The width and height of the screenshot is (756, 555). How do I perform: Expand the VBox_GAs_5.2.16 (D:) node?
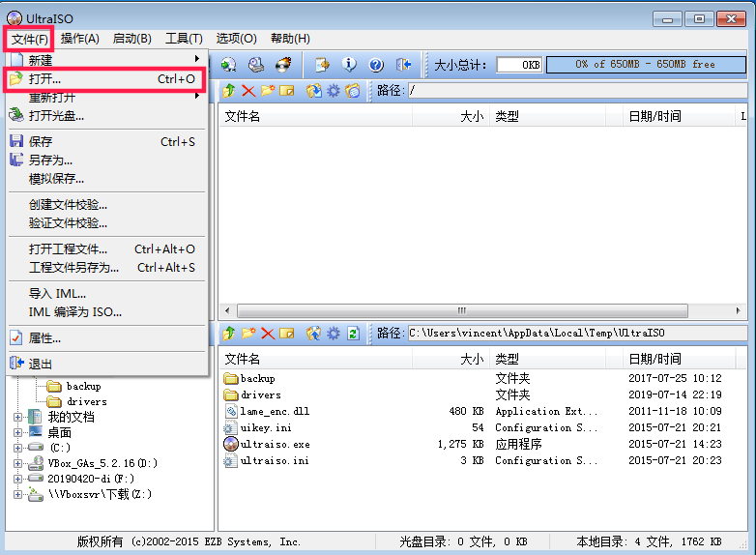pyautogui.click(x=17, y=463)
